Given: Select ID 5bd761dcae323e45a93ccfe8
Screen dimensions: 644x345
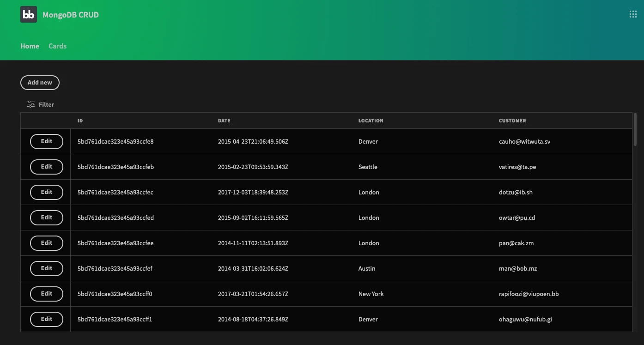Looking at the screenshot, I should point(115,141).
